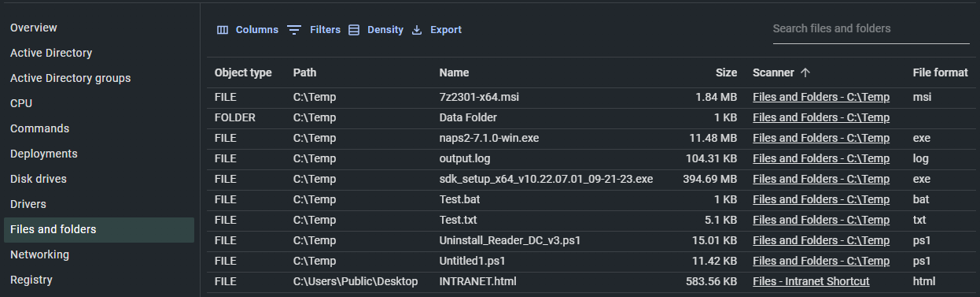This screenshot has width=980, height=297.
Task: Focus the Search files and folders field
Action: 871,28
